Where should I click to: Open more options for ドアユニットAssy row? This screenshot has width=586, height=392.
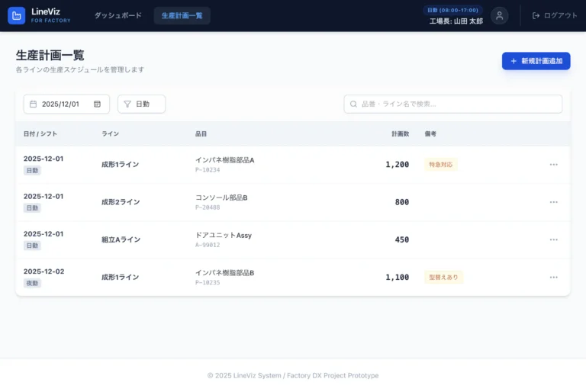coord(553,239)
